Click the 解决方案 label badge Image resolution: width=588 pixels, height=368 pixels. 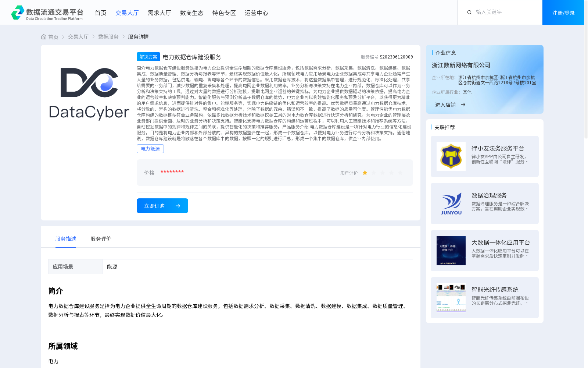click(x=148, y=57)
